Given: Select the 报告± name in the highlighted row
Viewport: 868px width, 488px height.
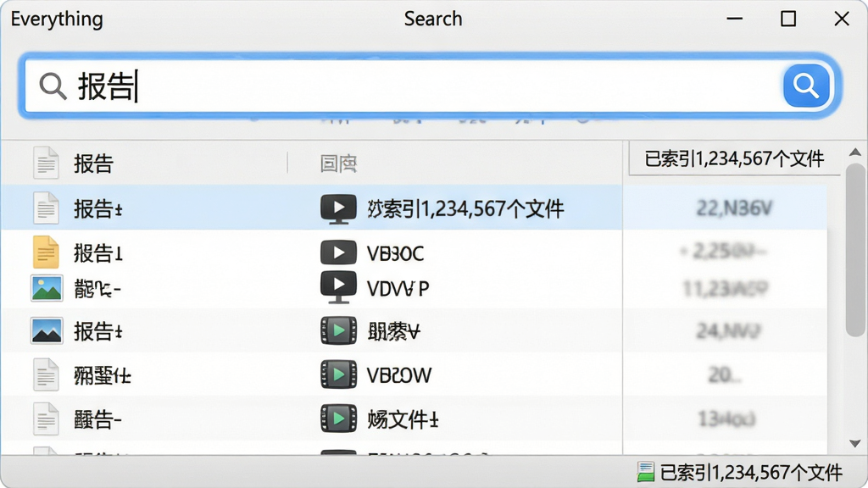Looking at the screenshot, I should click(x=98, y=209).
